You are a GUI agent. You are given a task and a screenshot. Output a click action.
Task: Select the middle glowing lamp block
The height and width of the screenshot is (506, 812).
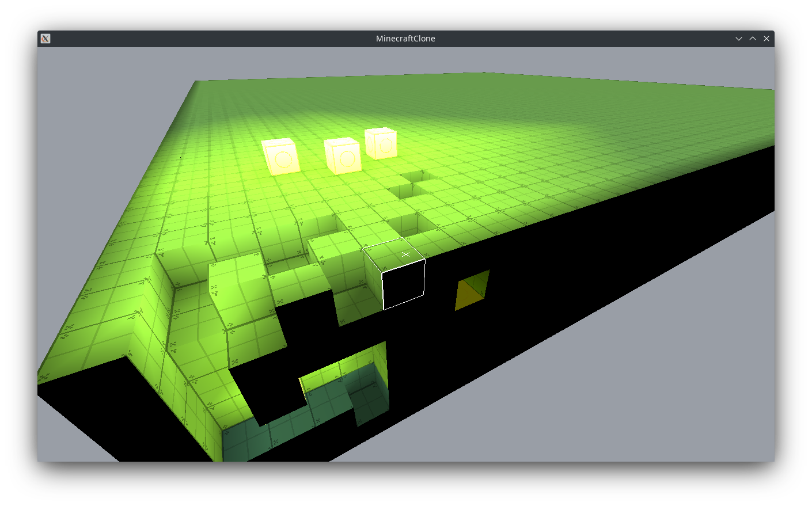(343, 155)
